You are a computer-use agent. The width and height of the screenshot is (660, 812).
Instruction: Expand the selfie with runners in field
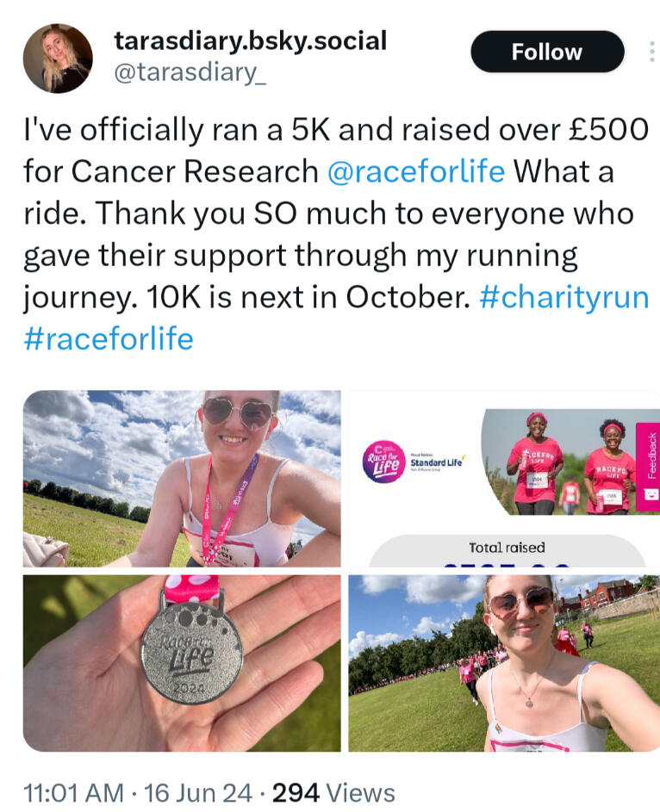[503, 663]
